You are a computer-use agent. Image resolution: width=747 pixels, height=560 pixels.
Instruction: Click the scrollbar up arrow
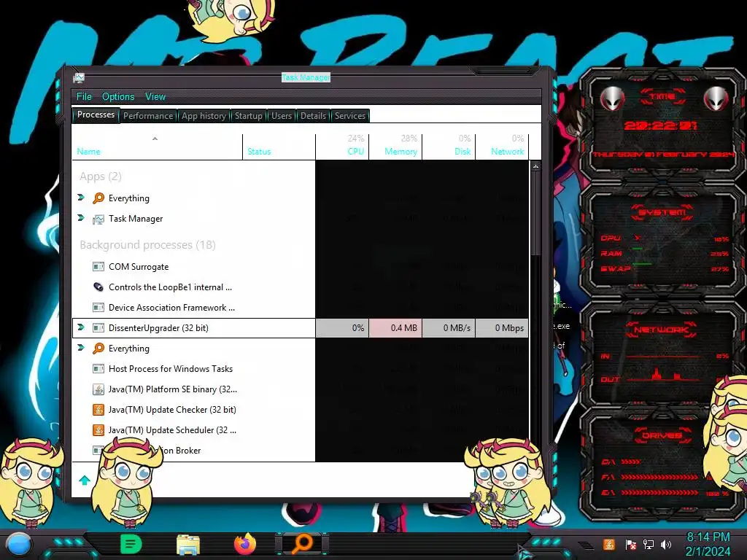(535, 167)
